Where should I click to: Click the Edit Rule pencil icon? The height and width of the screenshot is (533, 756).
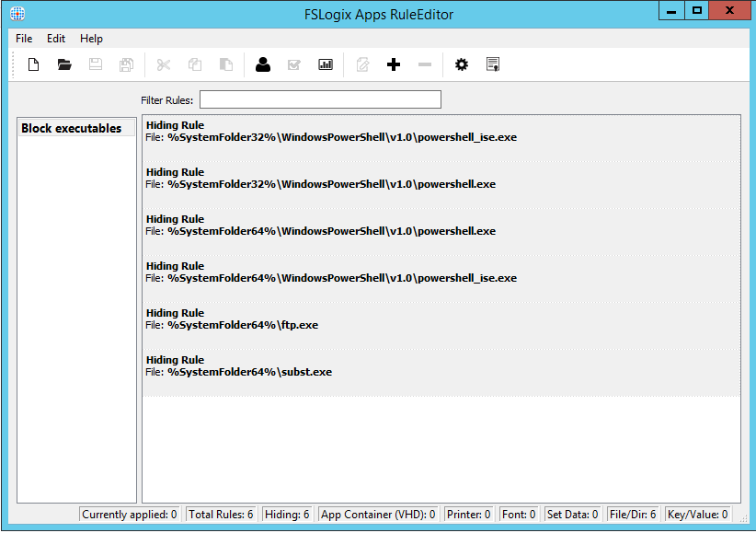362,64
